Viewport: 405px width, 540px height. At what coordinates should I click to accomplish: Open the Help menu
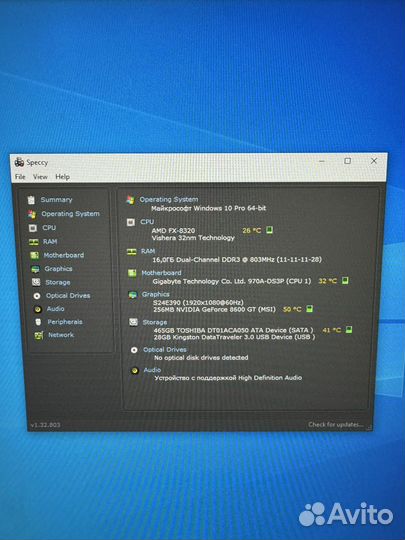(x=63, y=177)
